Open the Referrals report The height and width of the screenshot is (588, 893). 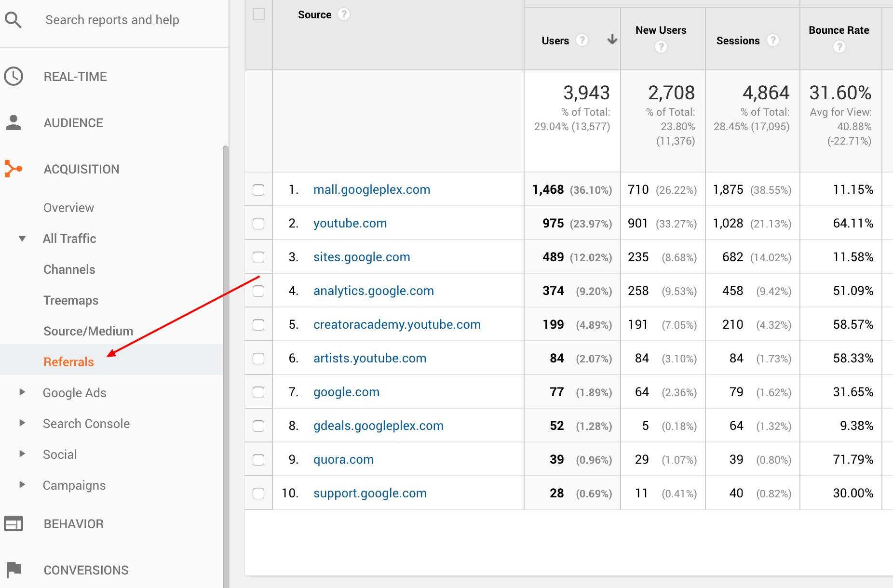pyautogui.click(x=68, y=361)
